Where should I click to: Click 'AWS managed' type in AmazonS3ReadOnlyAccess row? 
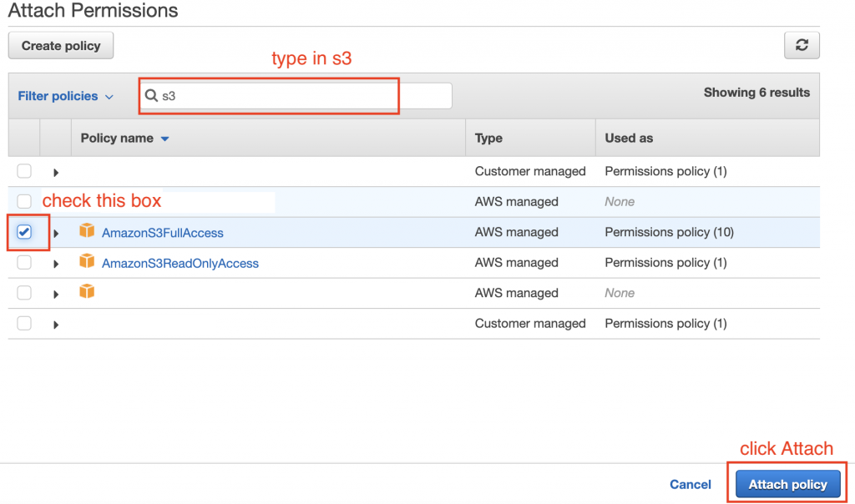click(516, 263)
